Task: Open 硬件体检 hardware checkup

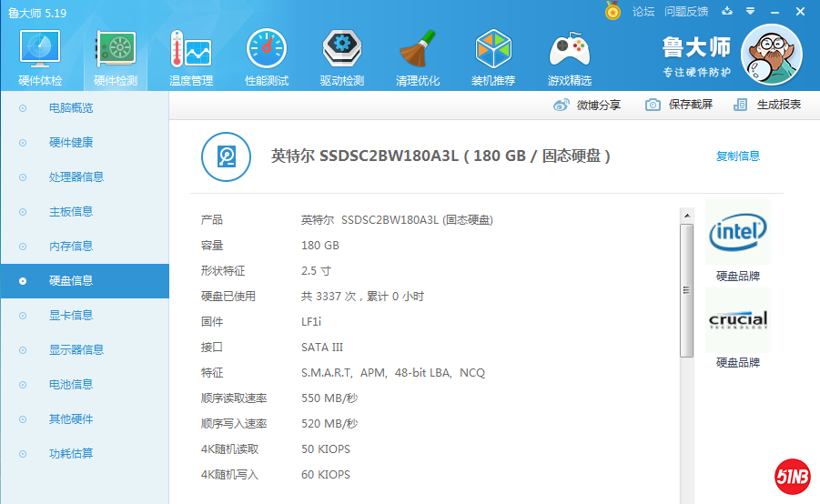Action: click(39, 56)
